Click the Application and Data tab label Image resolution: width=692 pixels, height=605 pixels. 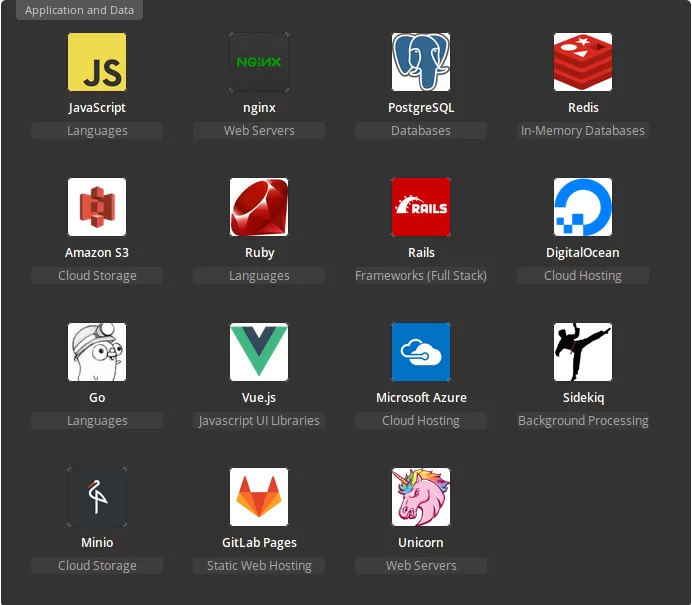coord(79,10)
